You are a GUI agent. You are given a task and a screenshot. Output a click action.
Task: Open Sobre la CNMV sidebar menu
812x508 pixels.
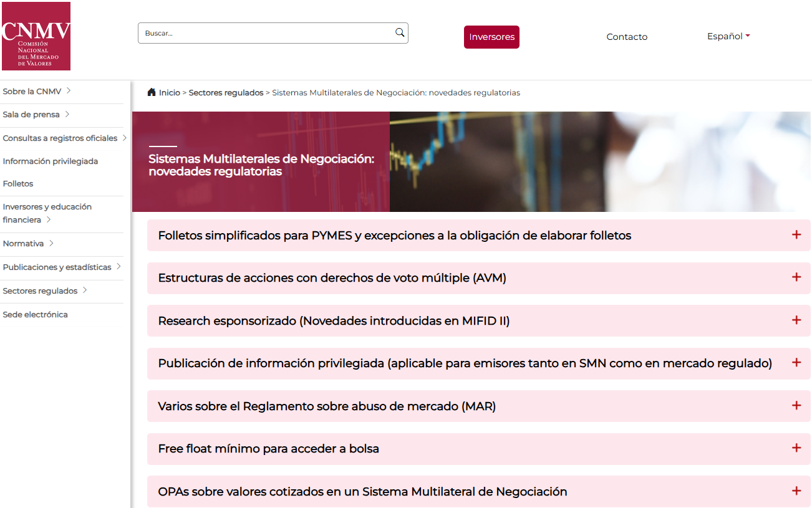pos(36,91)
